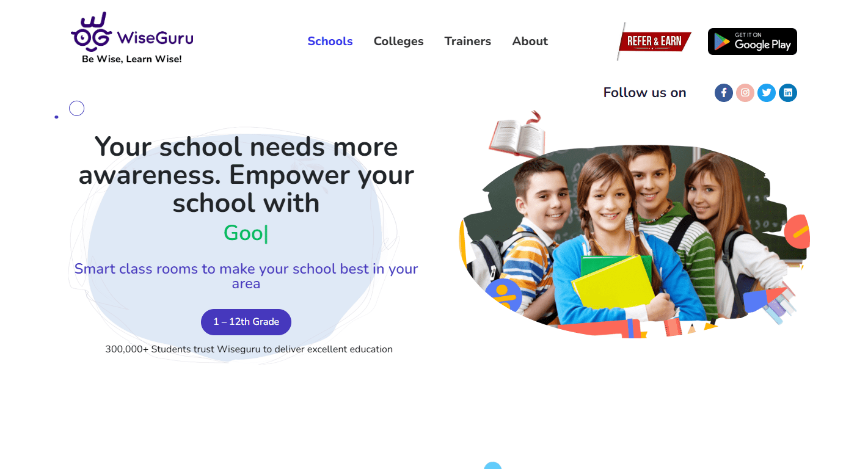Viewport: 868px width, 469px height.
Task: Click the 'Be Wise, Learn Wise!' tagline
Action: pyautogui.click(x=132, y=59)
